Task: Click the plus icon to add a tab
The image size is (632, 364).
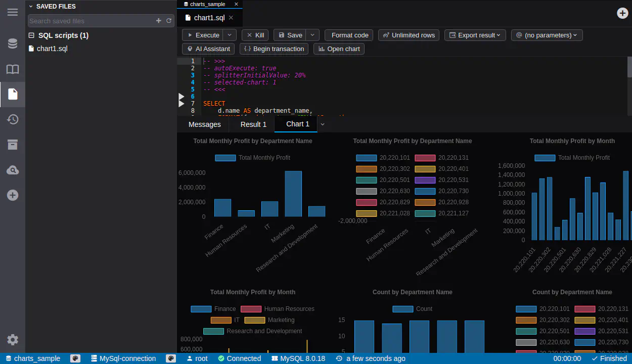Action: [x=622, y=13]
